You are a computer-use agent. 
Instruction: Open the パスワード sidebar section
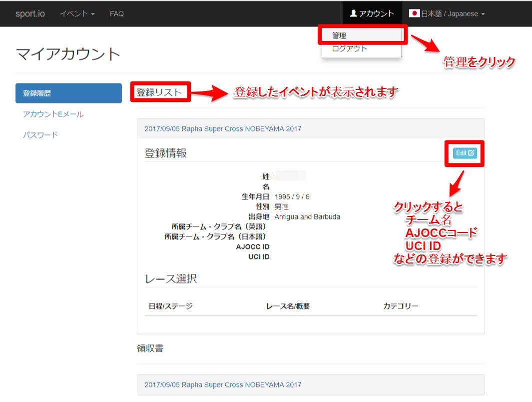[x=40, y=135]
